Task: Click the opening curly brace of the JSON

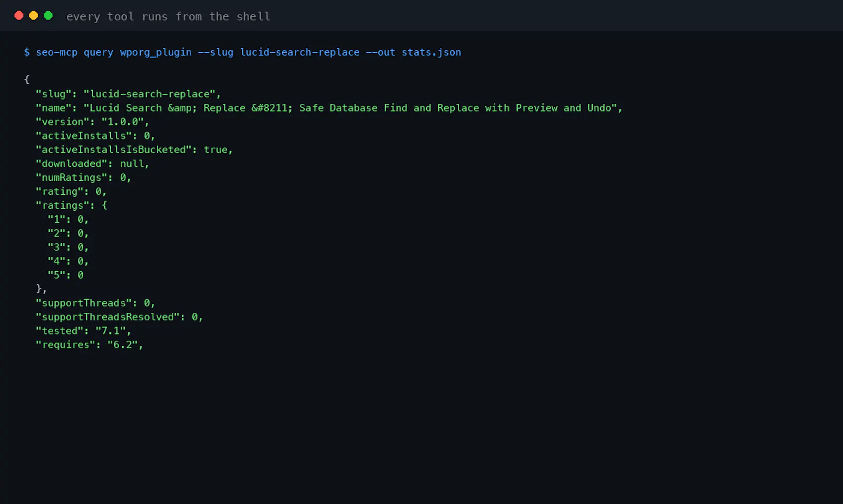Action: coord(27,80)
